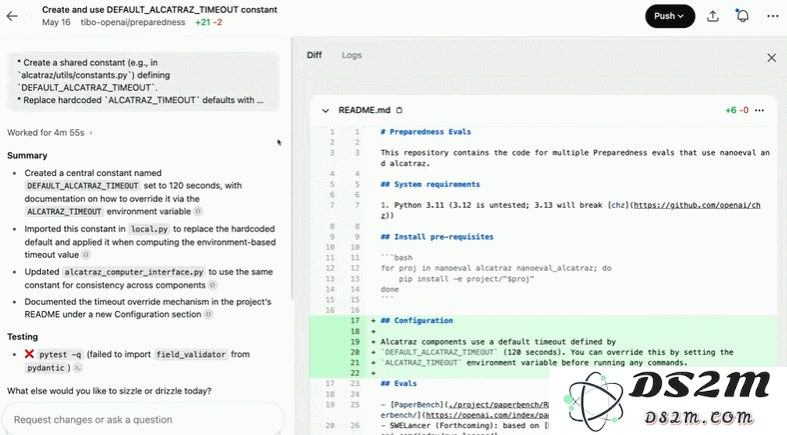This screenshot has height=435, width=787.
Task: Open the top-right more options menu
Action: pyautogui.click(x=773, y=16)
